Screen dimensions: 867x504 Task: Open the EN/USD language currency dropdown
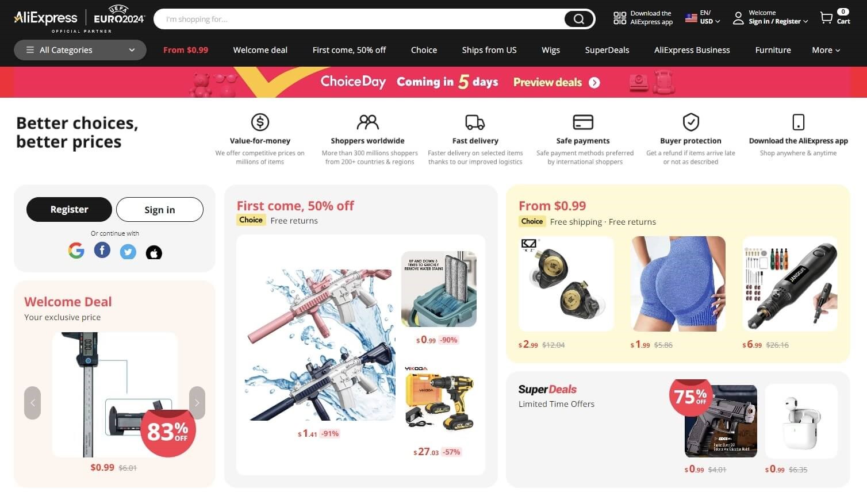(703, 17)
